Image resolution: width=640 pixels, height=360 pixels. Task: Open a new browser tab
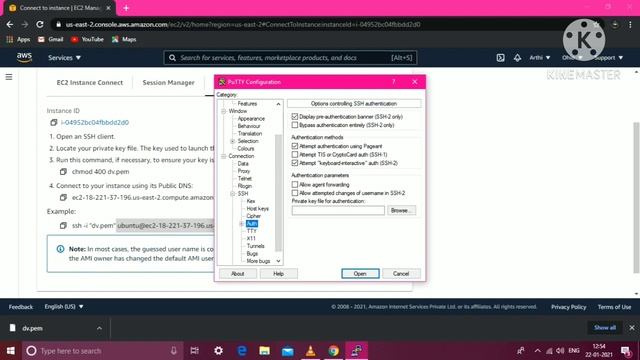click(126, 8)
